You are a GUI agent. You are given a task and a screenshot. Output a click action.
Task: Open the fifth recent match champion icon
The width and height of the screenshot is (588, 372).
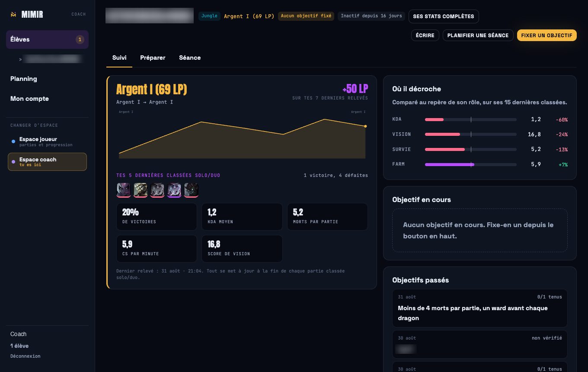click(x=191, y=190)
